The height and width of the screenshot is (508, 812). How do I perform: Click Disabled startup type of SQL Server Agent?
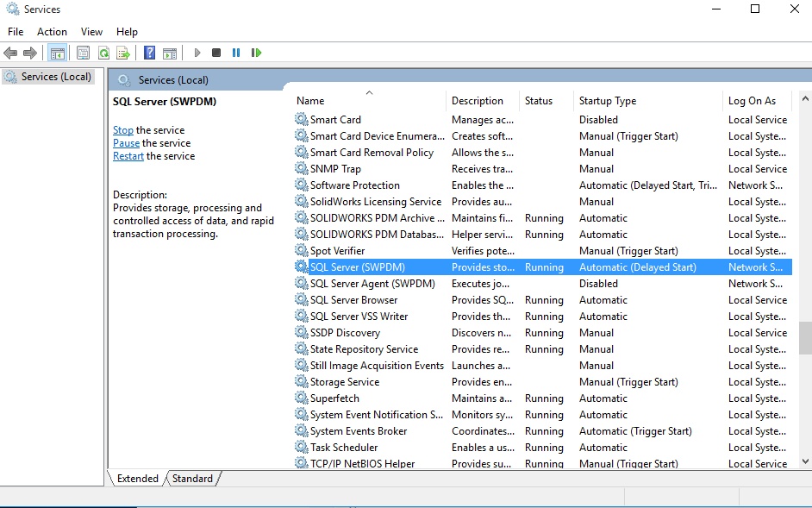tap(598, 284)
